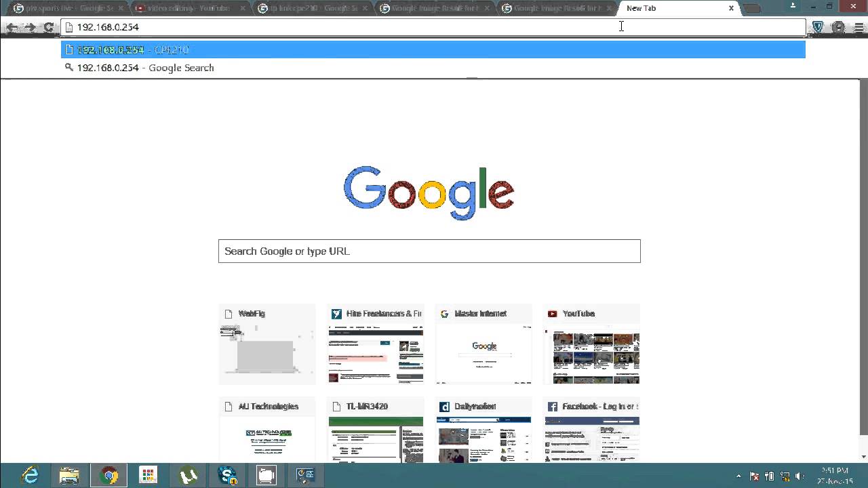
Task: Open the YouTube most-visited tile
Action: pos(592,344)
